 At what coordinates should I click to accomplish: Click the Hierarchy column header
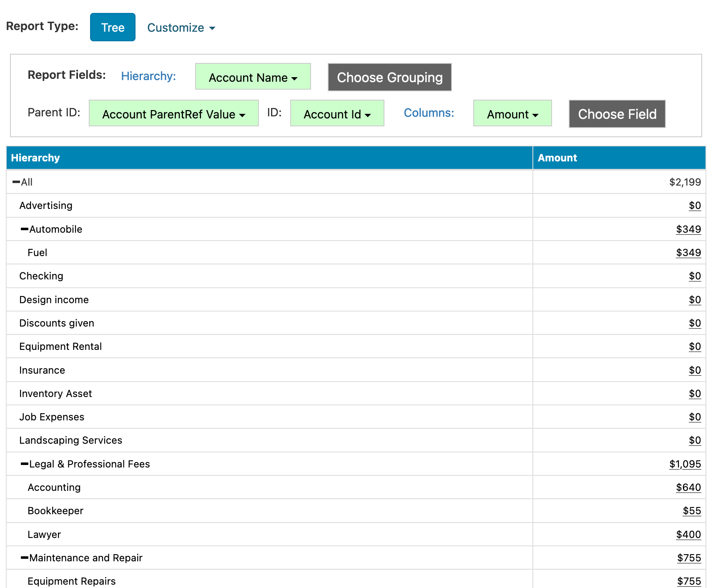point(35,158)
